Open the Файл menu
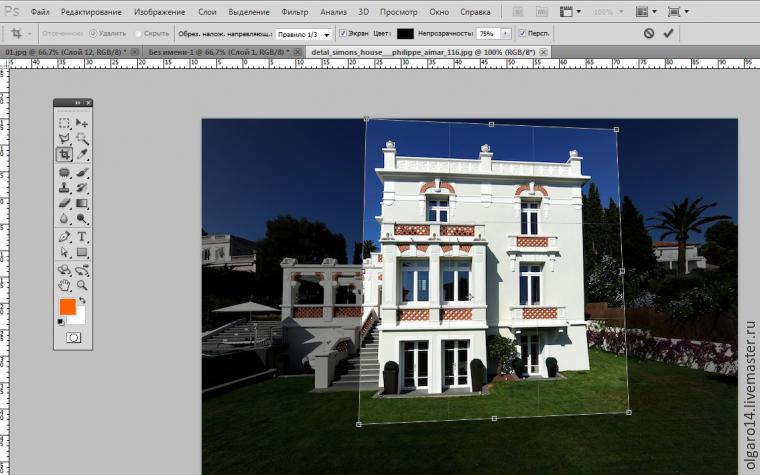This screenshot has width=760, height=475. pos(40,12)
